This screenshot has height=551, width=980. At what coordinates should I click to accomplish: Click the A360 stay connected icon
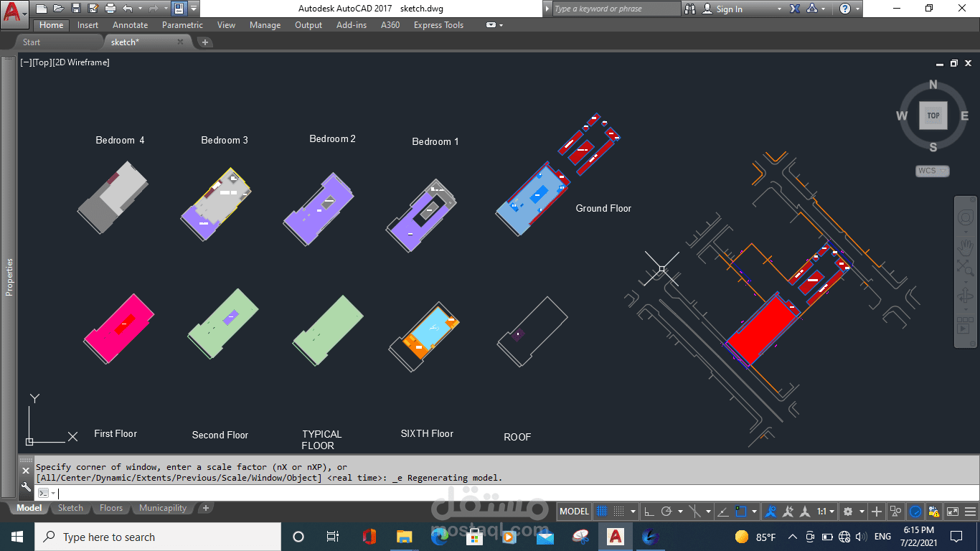(x=812, y=9)
